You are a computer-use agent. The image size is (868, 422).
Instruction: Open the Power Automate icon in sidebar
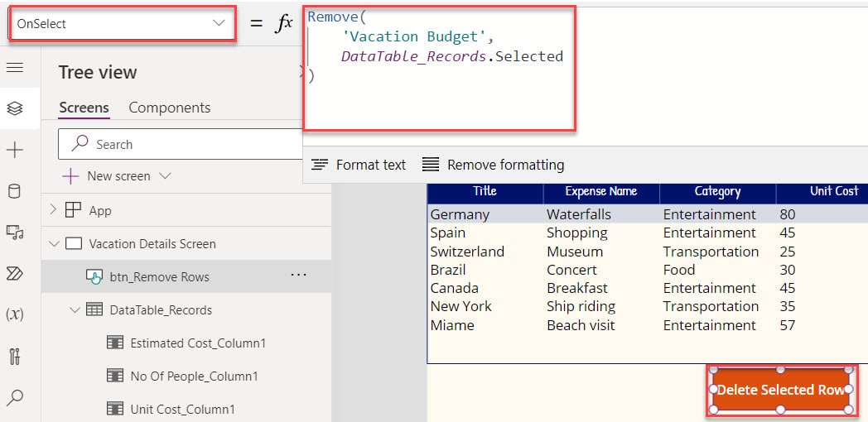14,273
